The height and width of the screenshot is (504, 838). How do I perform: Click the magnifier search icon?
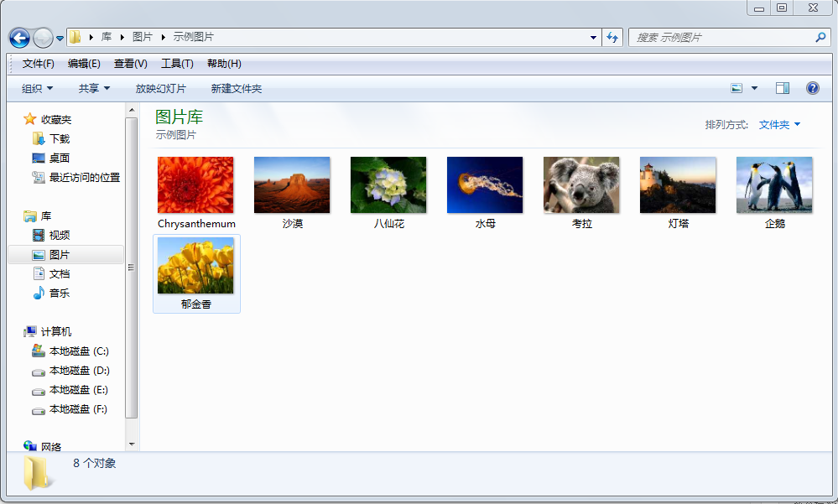821,38
